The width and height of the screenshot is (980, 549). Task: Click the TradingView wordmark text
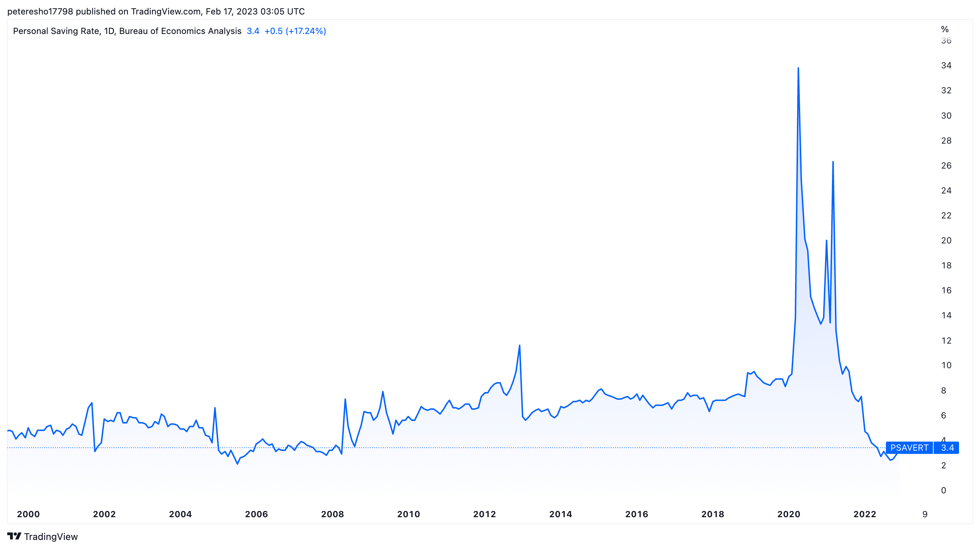tap(51, 536)
